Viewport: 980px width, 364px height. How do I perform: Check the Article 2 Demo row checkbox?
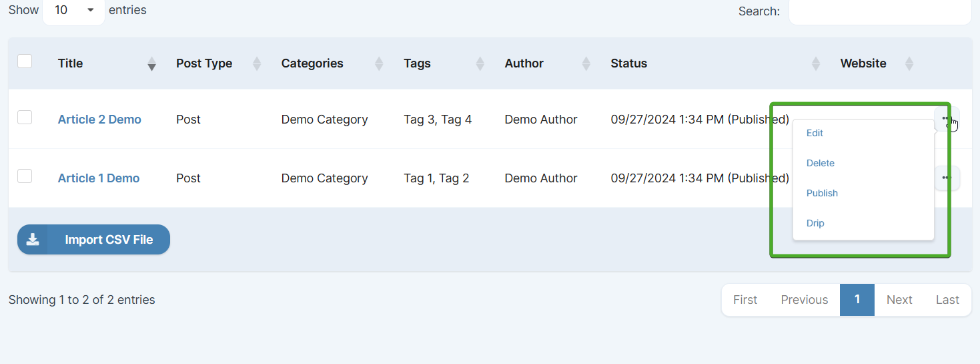[x=25, y=118]
